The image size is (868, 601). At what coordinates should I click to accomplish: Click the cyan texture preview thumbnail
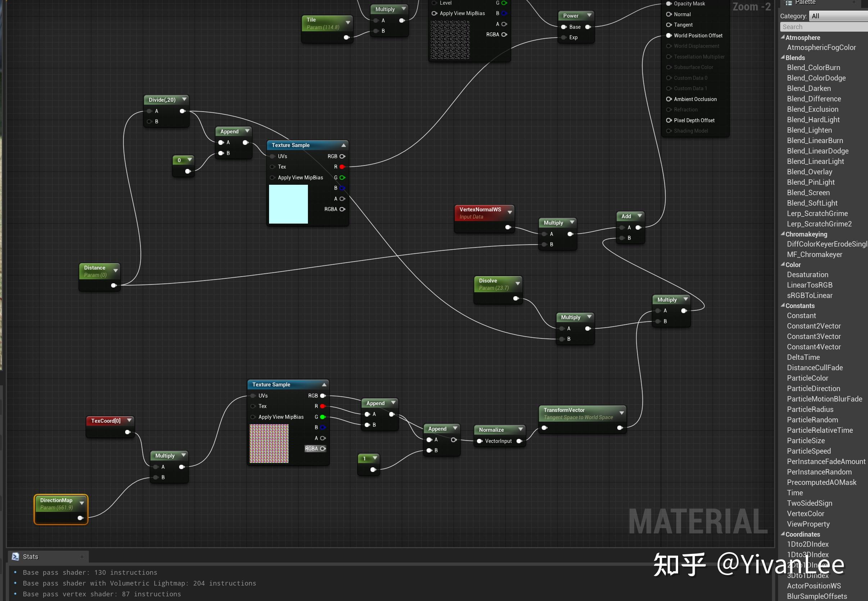pyautogui.click(x=288, y=204)
